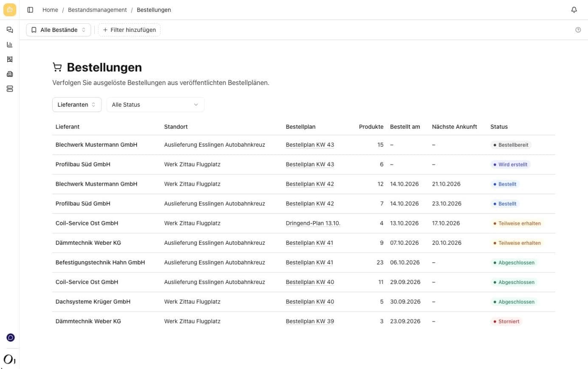Screen dimensions: 588x369
Task: Click the Bestellbereit status badge
Action: point(511,145)
